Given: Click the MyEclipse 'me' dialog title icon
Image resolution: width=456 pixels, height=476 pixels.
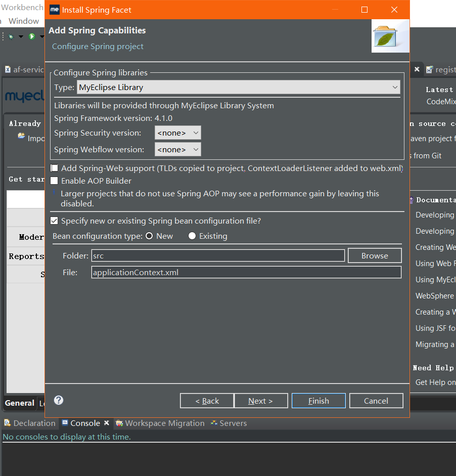Looking at the screenshot, I should [x=55, y=10].
